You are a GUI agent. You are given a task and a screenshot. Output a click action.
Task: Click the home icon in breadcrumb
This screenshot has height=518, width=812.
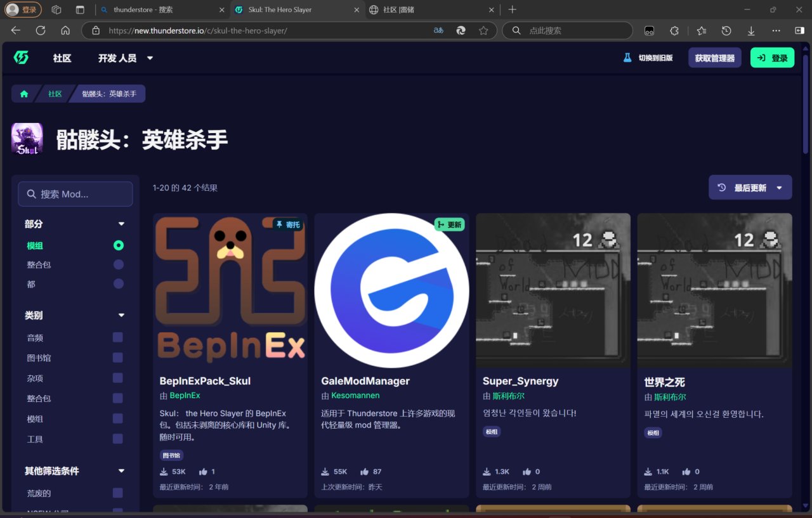(x=24, y=94)
